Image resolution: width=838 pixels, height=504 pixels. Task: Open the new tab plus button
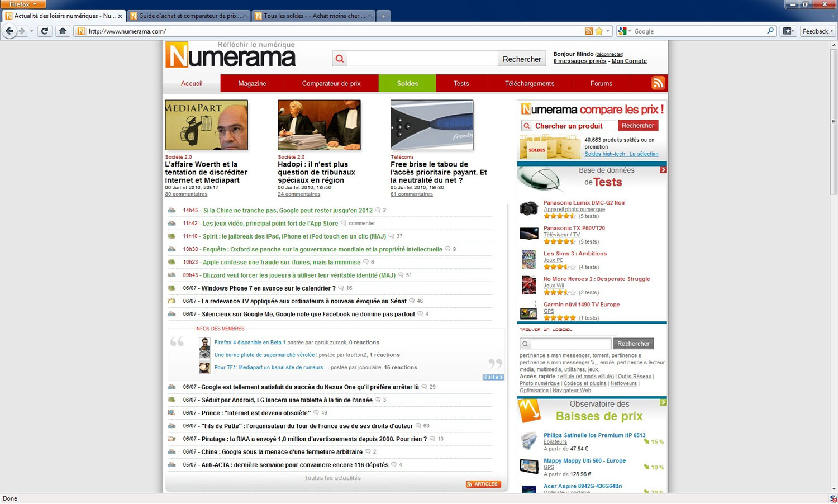pyautogui.click(x=383, y=16)
